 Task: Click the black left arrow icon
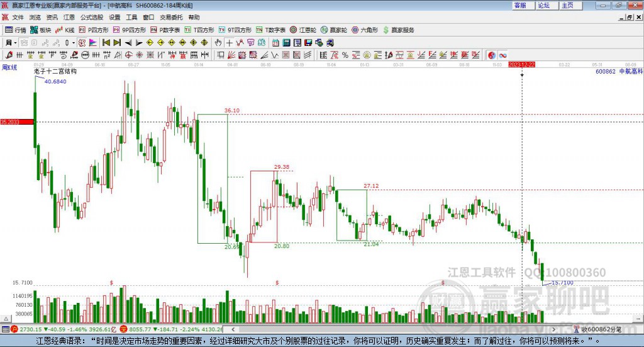(128, 43)
